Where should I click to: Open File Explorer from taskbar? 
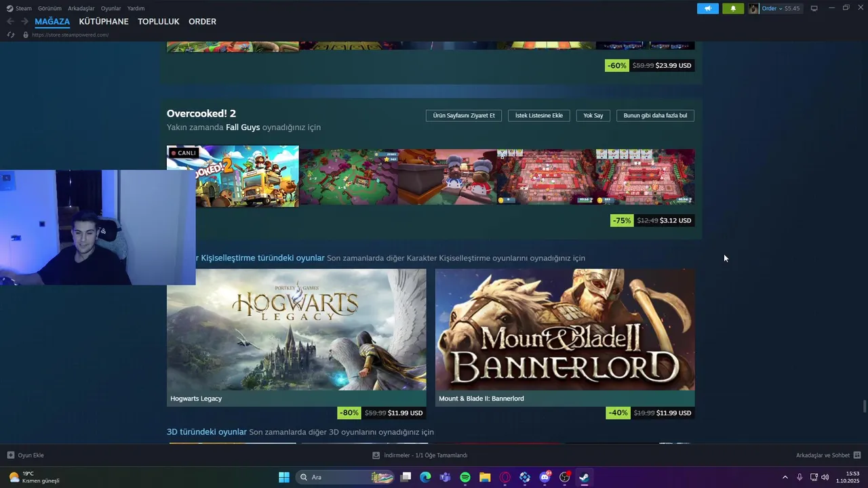coord(485,477)
